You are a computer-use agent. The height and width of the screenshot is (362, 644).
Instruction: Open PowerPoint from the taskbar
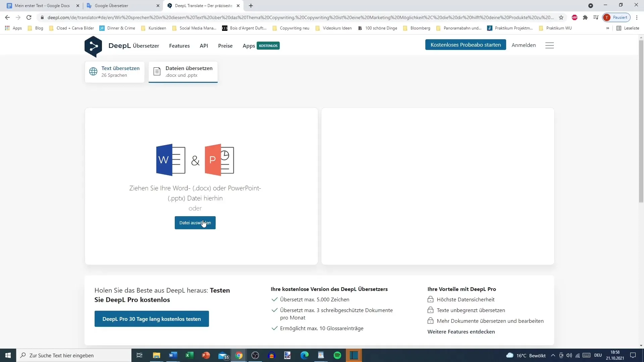206,355
